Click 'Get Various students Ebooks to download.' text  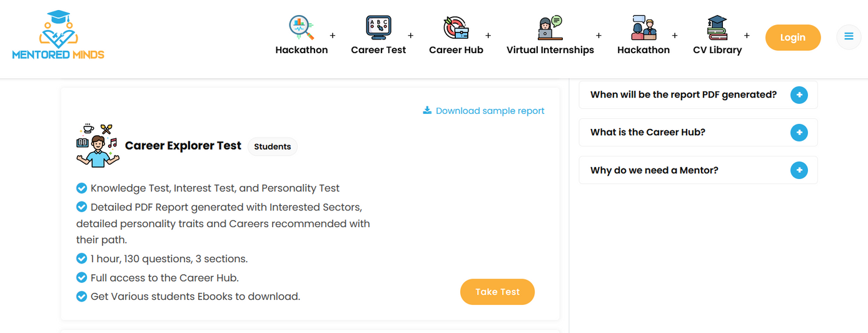(x=195, y=296)
